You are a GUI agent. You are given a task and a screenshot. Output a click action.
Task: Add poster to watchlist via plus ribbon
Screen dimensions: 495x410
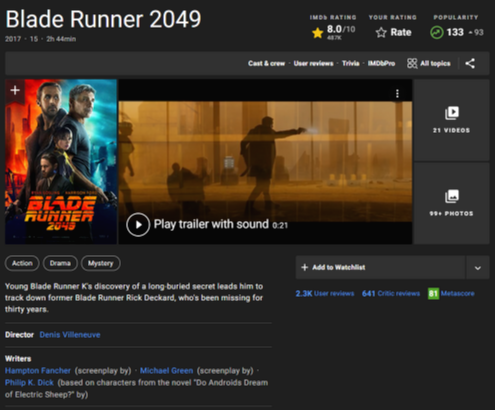click(x=15, y=90)
